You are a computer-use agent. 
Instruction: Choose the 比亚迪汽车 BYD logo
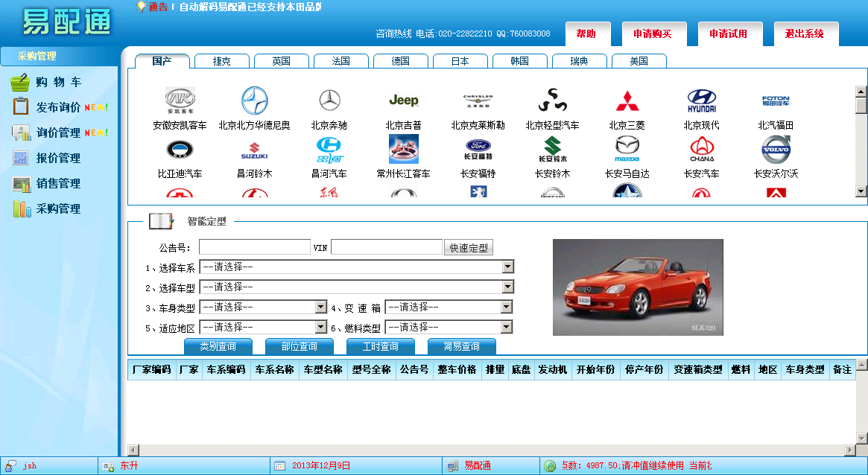point(180,150)
